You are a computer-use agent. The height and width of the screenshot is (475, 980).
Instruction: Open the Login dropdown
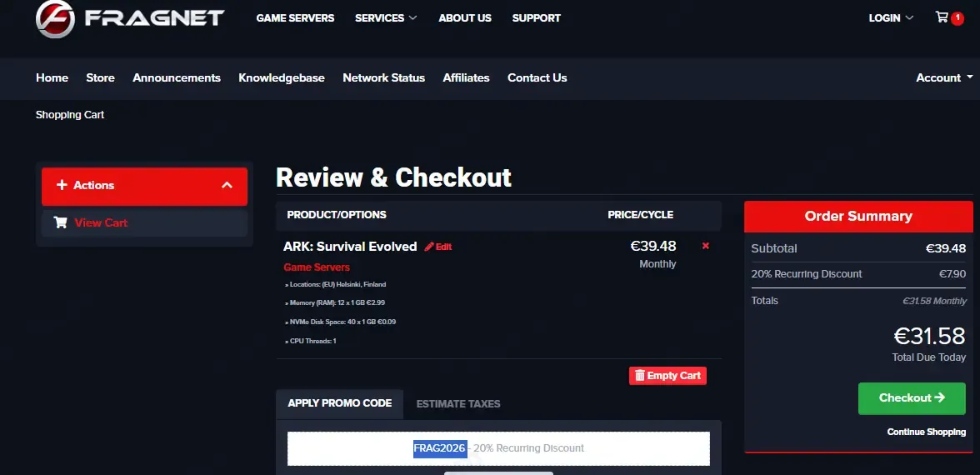[891, 18]
